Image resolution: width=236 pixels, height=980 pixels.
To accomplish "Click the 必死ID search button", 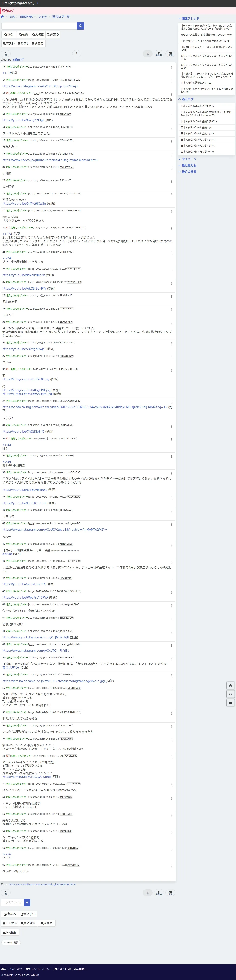I will (53, 35).
